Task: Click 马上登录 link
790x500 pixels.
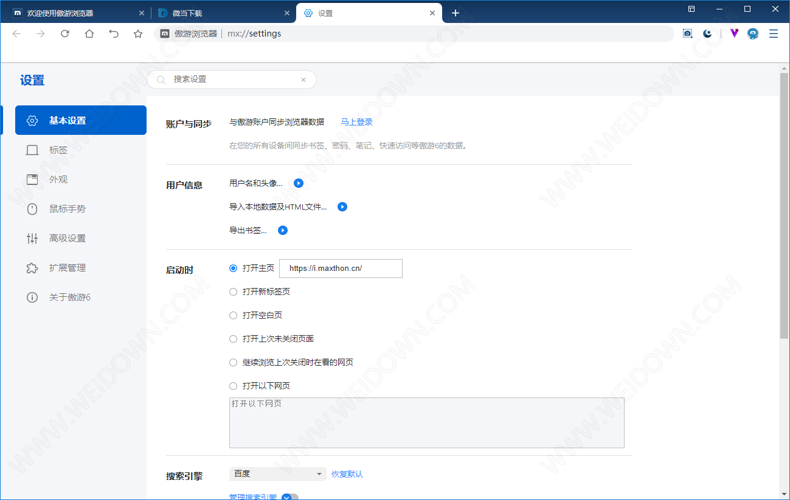Action: pos(357,122)
